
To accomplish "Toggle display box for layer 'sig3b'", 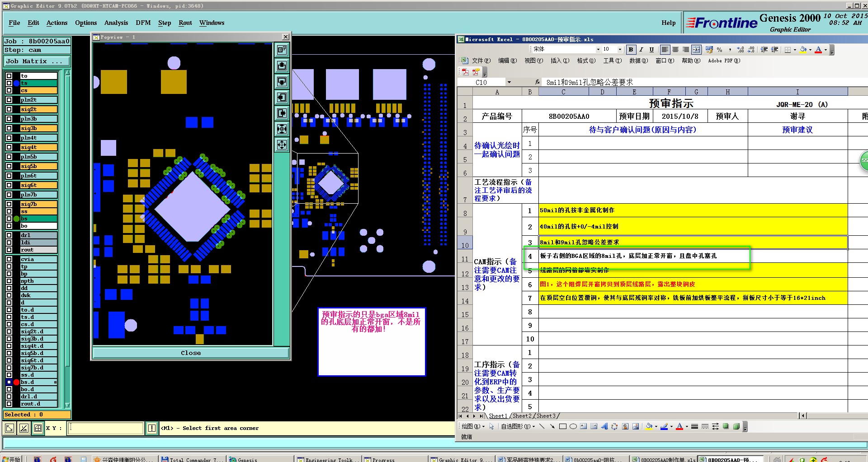I will click(x=9, y=128).
